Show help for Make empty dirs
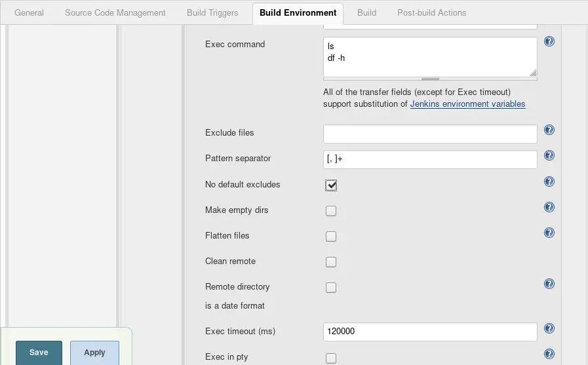The height and width of the screenshot is (365, 588). (549, 207)
